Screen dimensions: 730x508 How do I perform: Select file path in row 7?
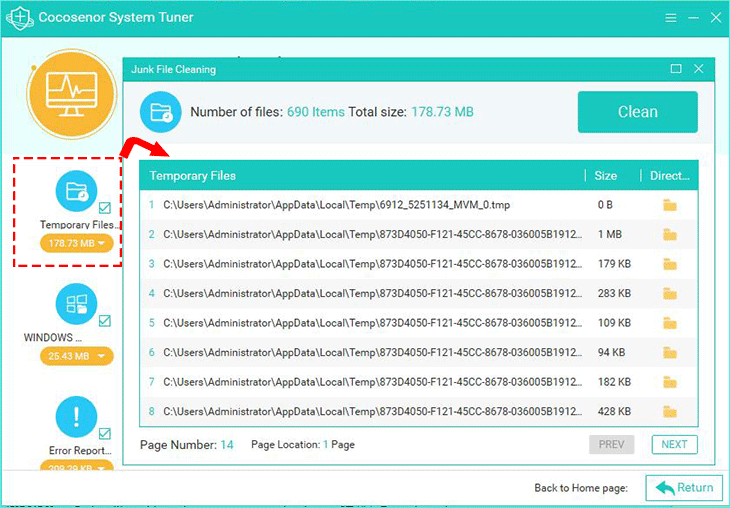[372, 382]
